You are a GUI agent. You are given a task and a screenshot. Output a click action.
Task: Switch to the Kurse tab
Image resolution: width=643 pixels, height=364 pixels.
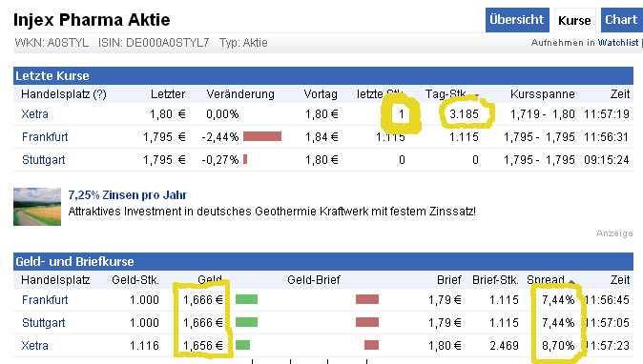click(574, 20)
